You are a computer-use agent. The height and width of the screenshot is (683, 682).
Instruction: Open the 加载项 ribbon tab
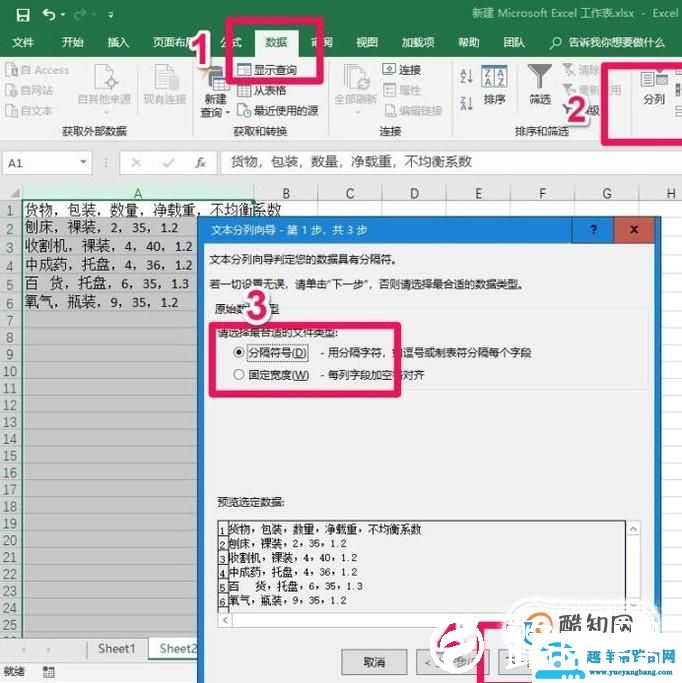pyautogui.click(x=418, y=42)
